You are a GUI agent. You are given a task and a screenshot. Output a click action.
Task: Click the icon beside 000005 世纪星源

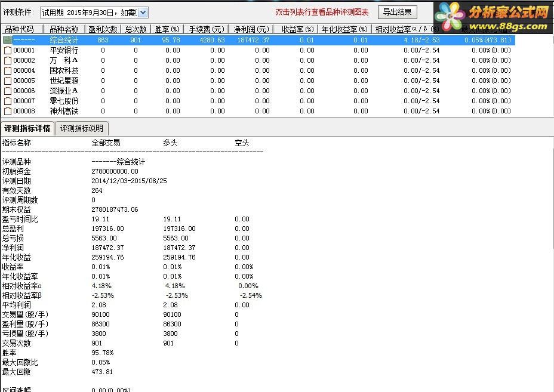click(x=7, y=81)
